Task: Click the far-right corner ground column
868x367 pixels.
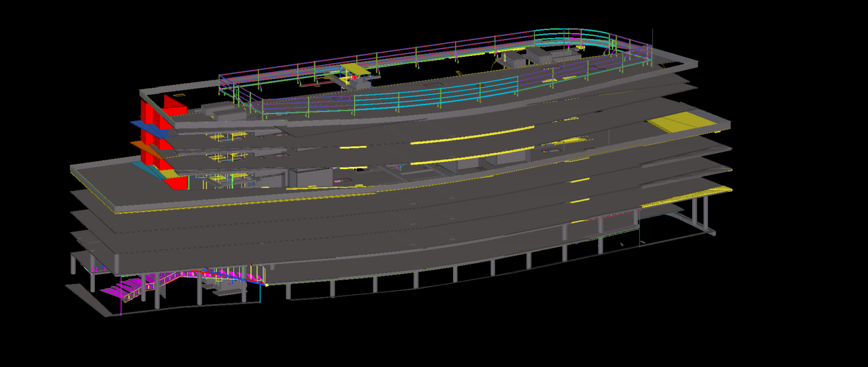Action: coord(705,212)
